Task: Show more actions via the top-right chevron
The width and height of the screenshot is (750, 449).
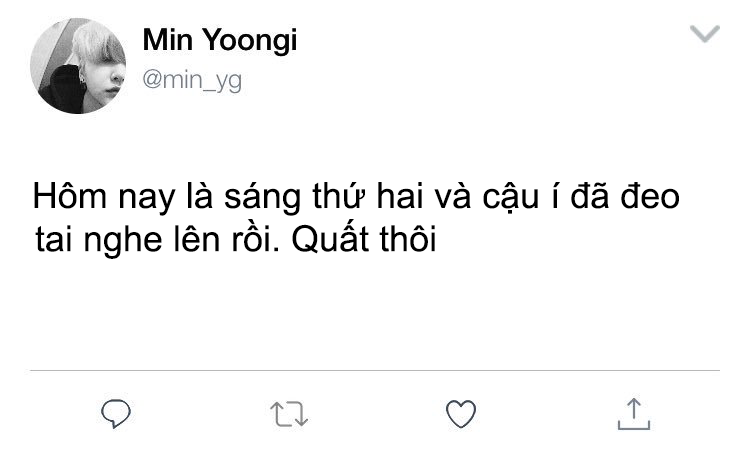Action: [x=705, y=33]
